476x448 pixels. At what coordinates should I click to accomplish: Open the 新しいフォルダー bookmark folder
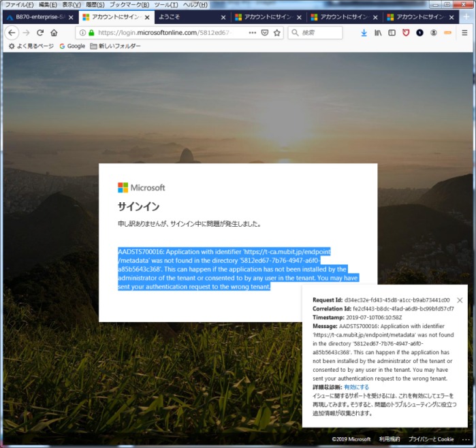[x=115, y=46]
